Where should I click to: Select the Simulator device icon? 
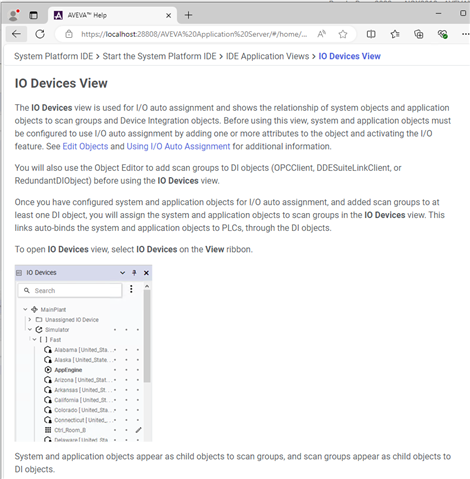pyautogui.click(x=39, y=329)
